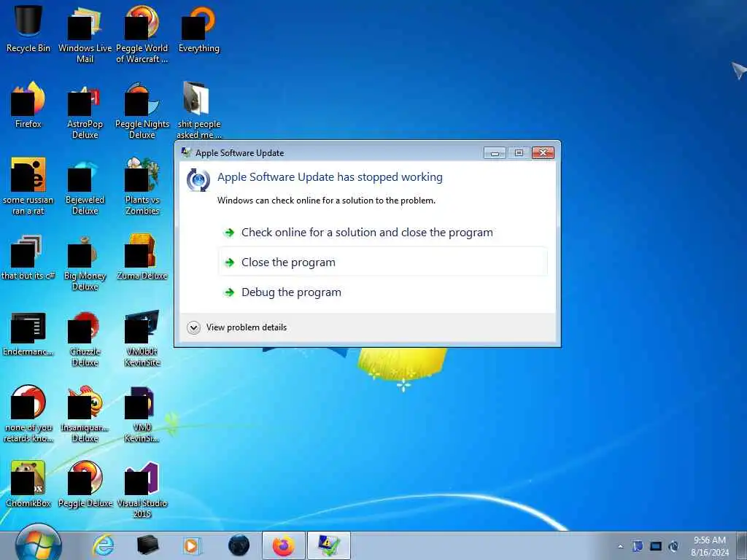Screen dimensions: 747x560
Task: Click the dialog's disabled maximize button
Action: [x=519, y=152]
